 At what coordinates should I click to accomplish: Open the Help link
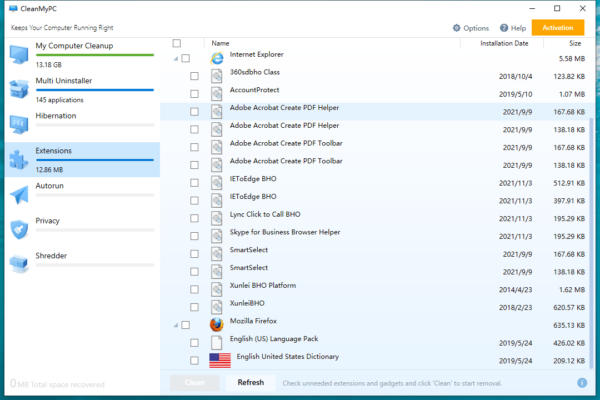513,28
